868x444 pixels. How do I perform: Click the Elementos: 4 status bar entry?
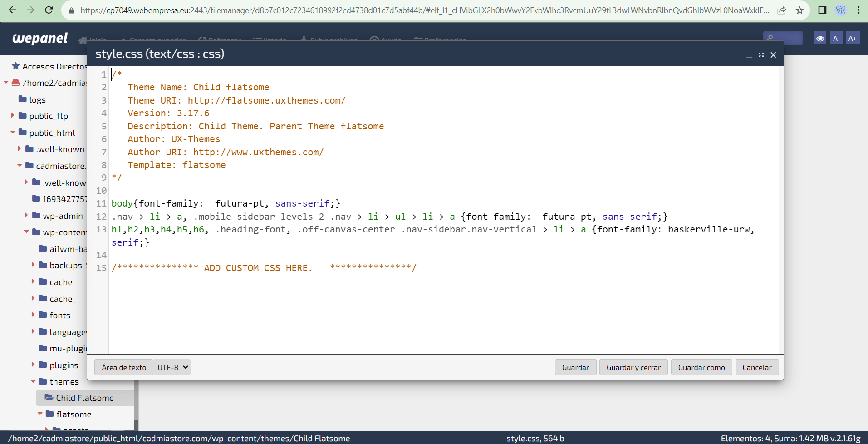pyautogui.click(x=790, y=439)
